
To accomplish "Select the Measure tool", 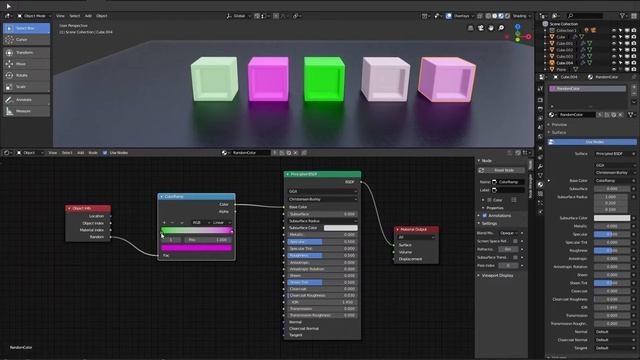I will pyautogui.click(x=27, y=111).
